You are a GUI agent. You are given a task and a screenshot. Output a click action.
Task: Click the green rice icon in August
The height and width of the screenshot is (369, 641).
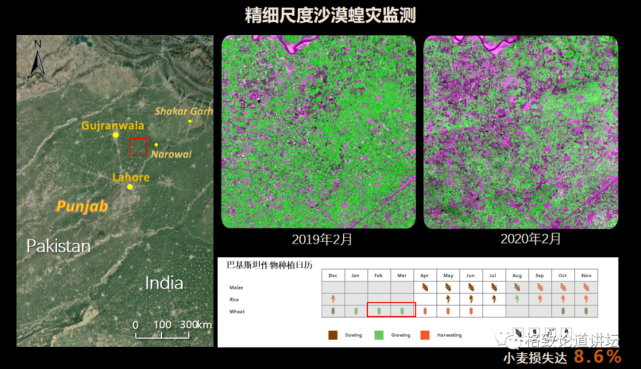517,299
